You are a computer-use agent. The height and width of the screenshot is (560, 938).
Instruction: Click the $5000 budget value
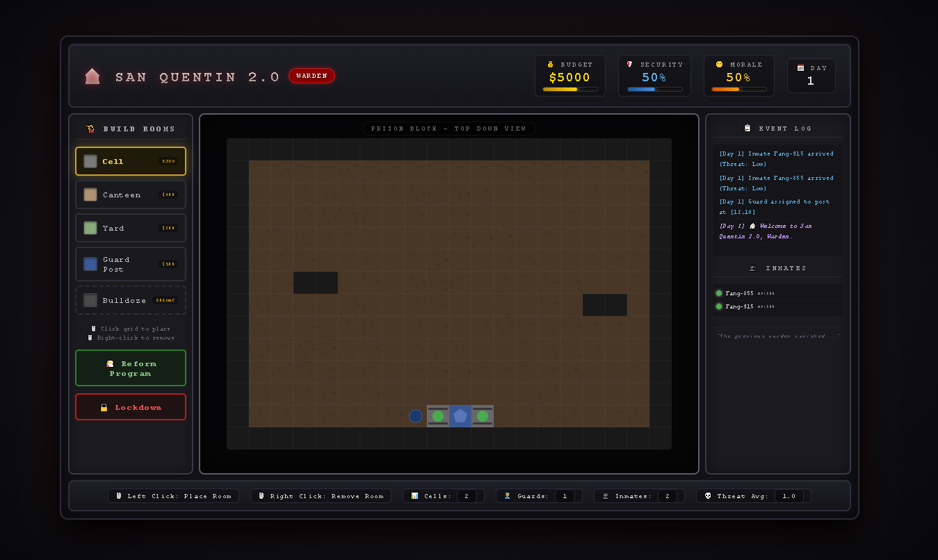[x=570, y=77]
